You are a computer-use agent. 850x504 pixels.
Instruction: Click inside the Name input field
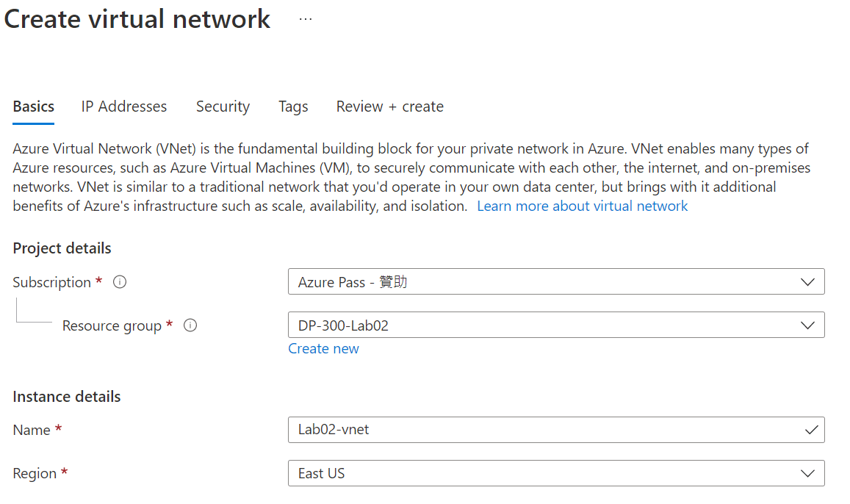tap(544, 430)
